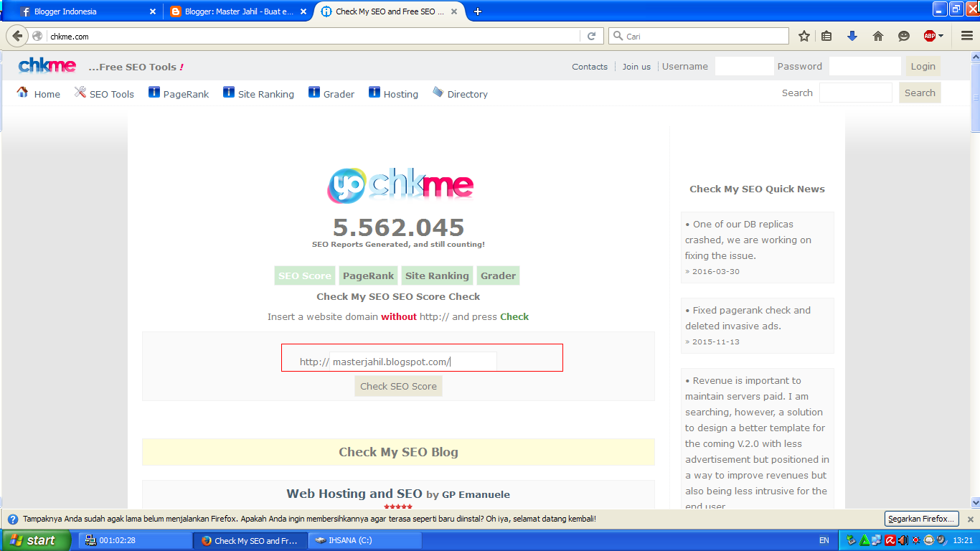Viewport: 980px width, 551px height.
Task: Bookmark this page with star icon
Action: tap(804, 36)
